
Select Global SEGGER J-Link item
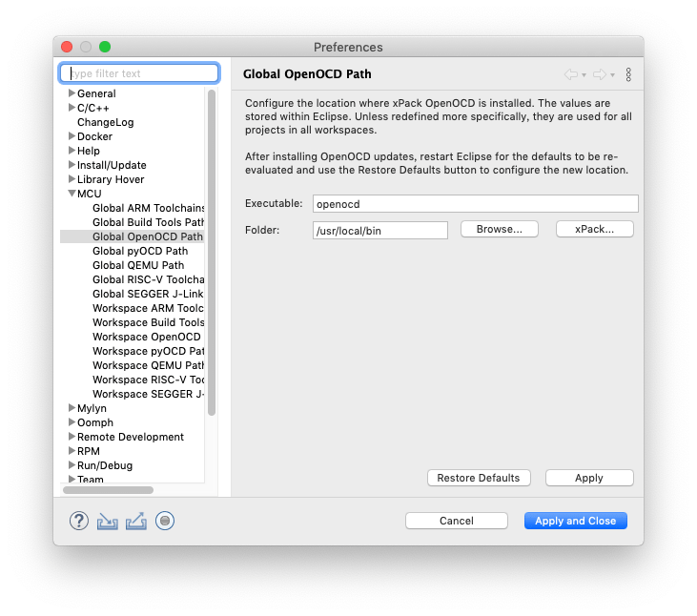coord(148,294)
